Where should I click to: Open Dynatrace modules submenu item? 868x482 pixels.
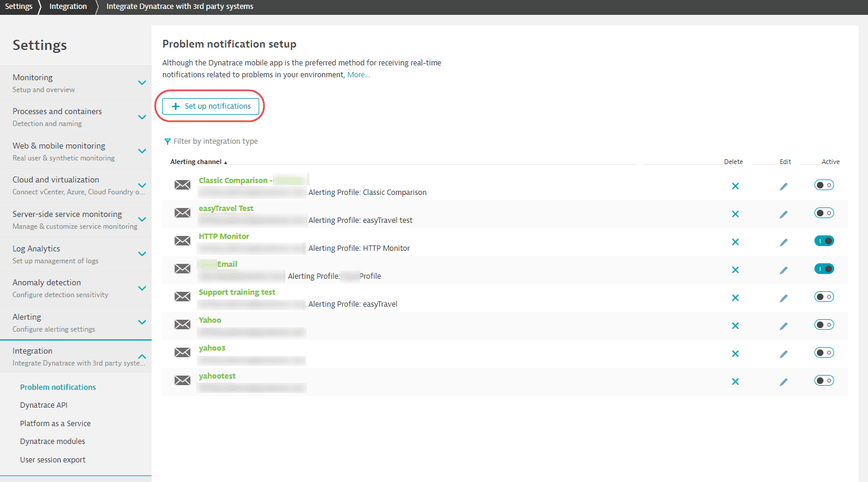tap(52, 442)
